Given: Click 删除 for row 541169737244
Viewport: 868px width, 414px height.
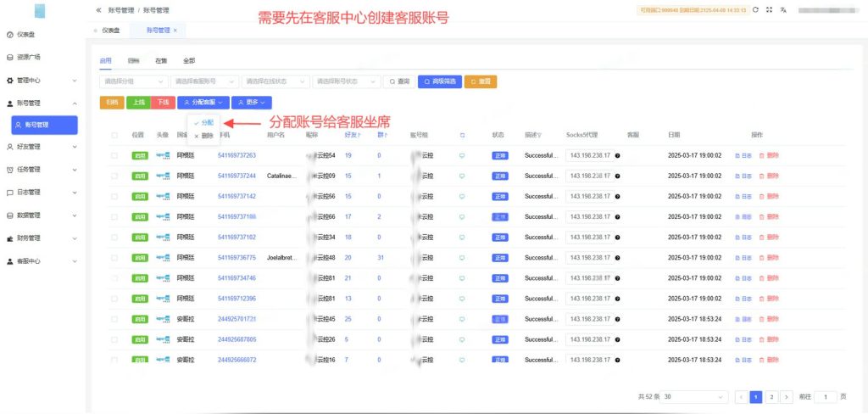Looking at the screenshot, I should tap(769, 176).
